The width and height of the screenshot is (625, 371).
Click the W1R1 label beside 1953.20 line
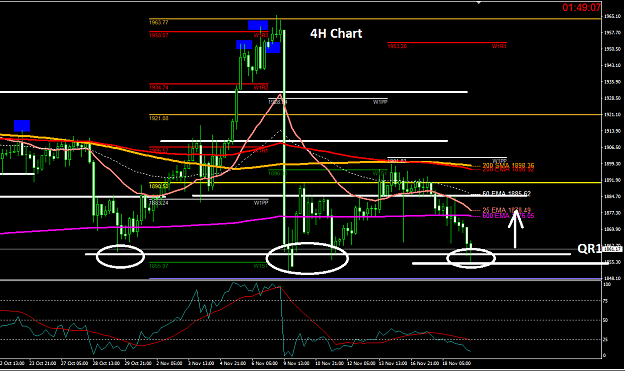(499, 46)
